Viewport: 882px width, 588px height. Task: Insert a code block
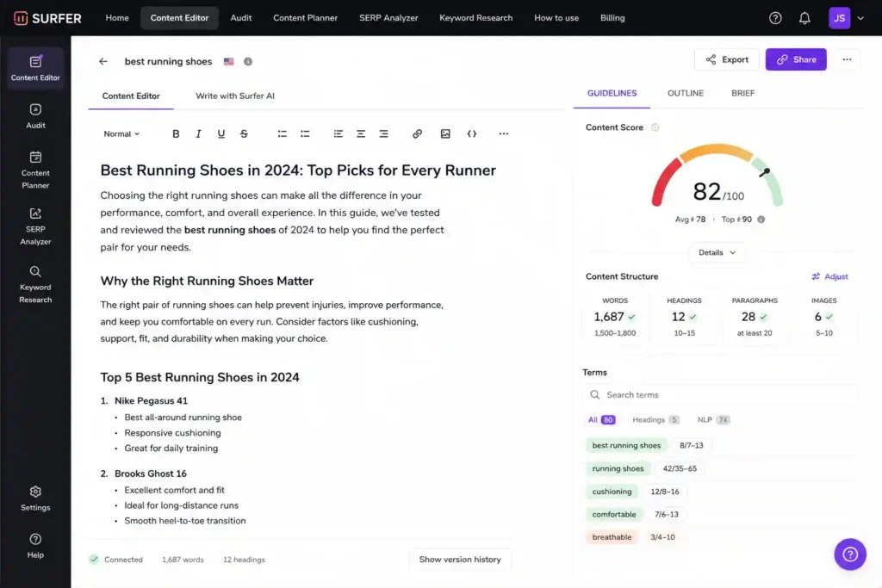click(x=472, y=133)
